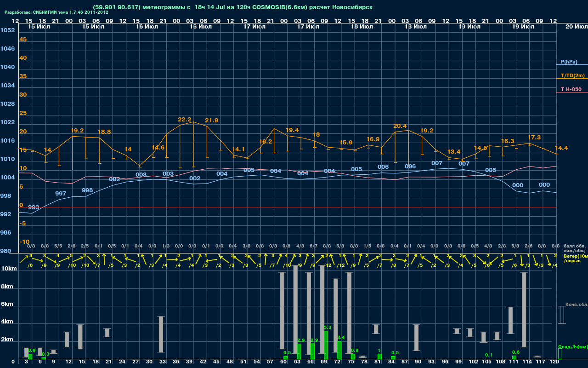Click the -5 temperature axis label
Image resolution: width=588 pixels, height=368 pixels.
(x=23, y=224)
